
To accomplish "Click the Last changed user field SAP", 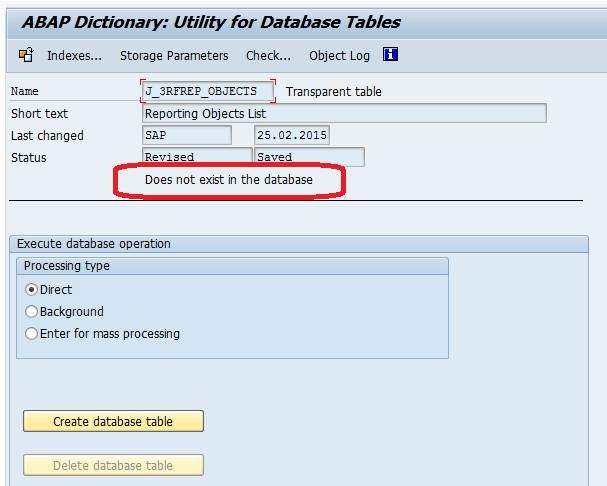I will click(x=187, y=135).
